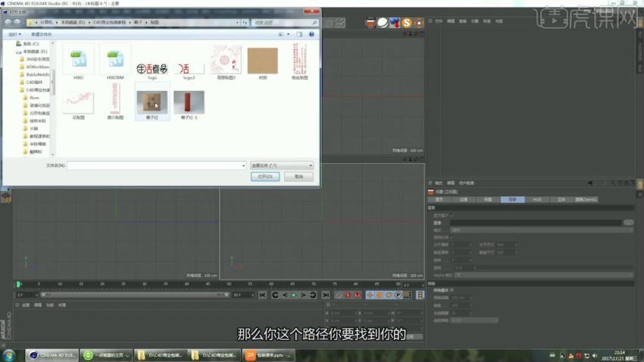Select Local Disk (D:) in folder tree

click(32, 51)
